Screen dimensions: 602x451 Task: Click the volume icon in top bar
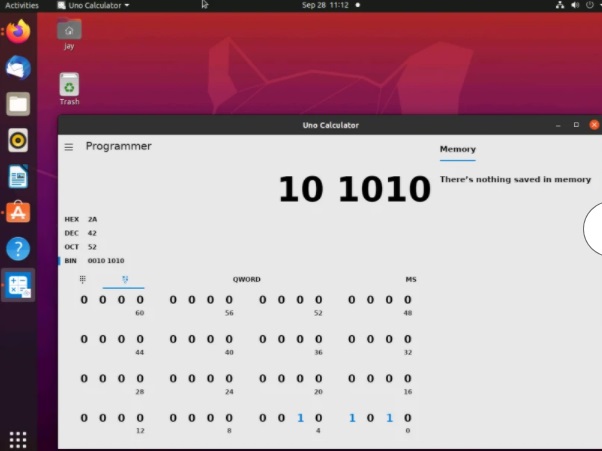point(575,5)
